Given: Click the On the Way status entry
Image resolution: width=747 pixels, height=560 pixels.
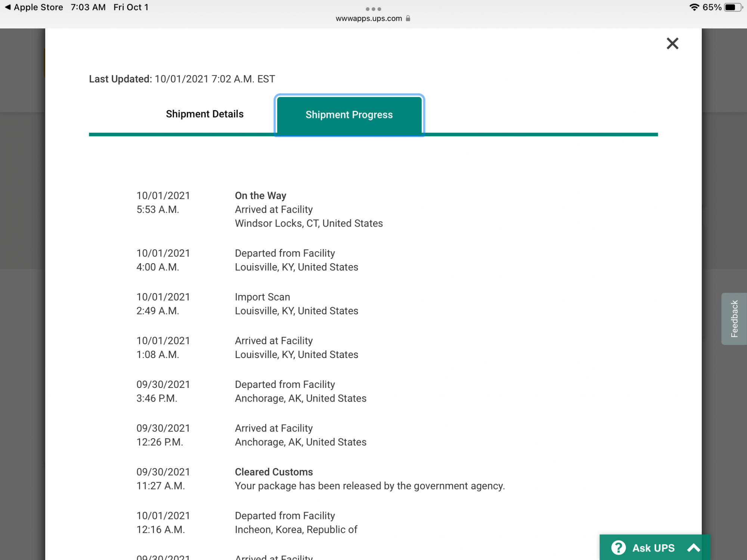Looking at the screenshot, I should pyautogui.click(x=260, y=196).
